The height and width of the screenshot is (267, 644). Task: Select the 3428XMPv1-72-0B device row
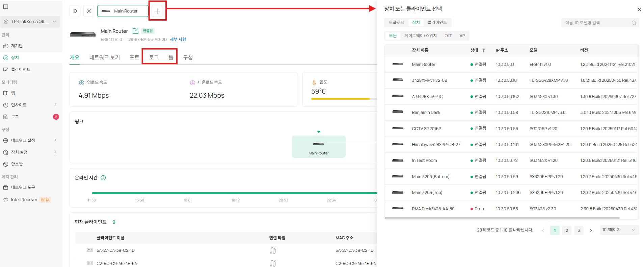[511, 80]
